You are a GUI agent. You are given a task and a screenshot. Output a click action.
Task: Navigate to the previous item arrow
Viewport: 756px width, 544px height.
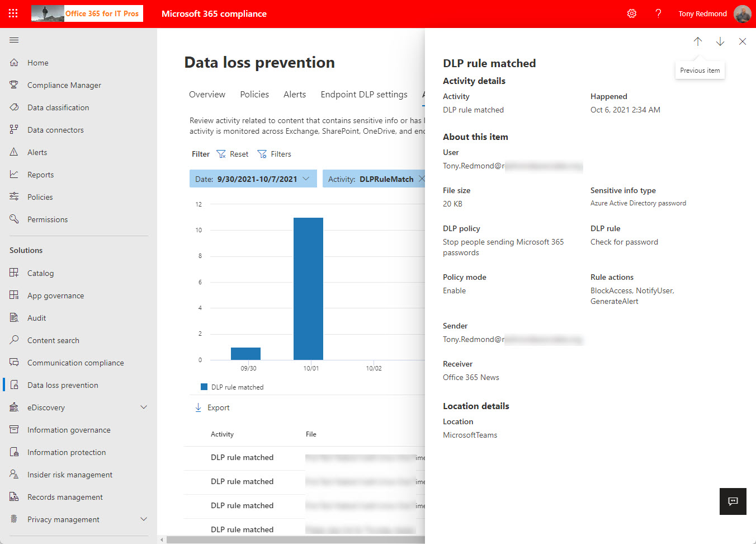coord(697,41)
